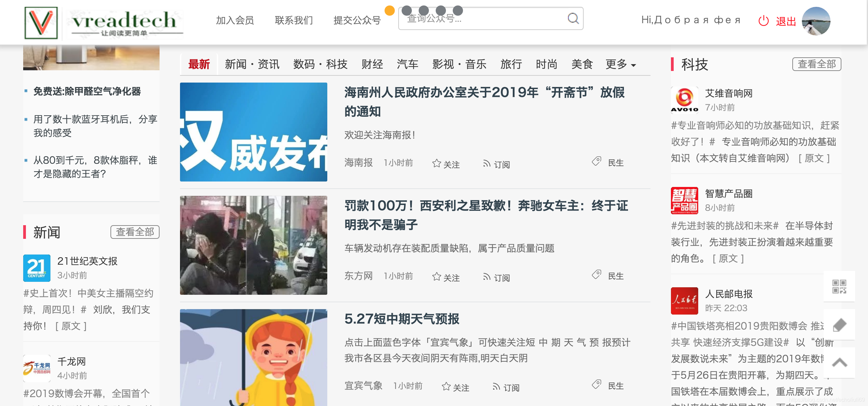Viewport: 868px width, 406px height.
Task: Open the 汽车 tab
Action: point(407,64)
